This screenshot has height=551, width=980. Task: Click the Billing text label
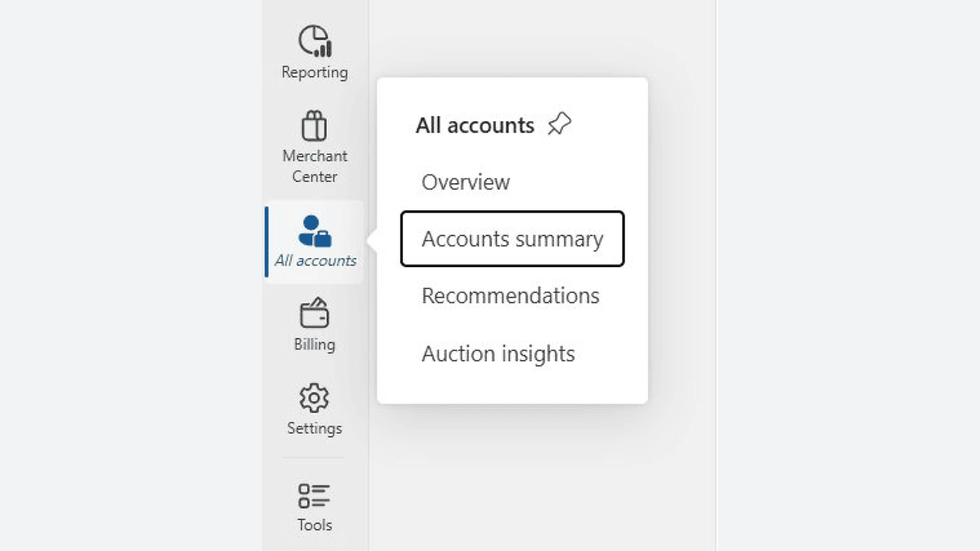coord(315,344)
